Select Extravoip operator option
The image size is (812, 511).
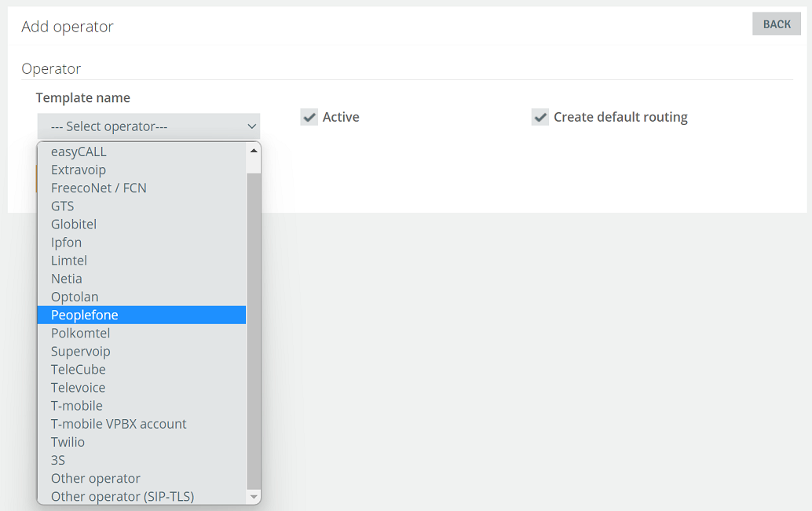pos(141,170)
